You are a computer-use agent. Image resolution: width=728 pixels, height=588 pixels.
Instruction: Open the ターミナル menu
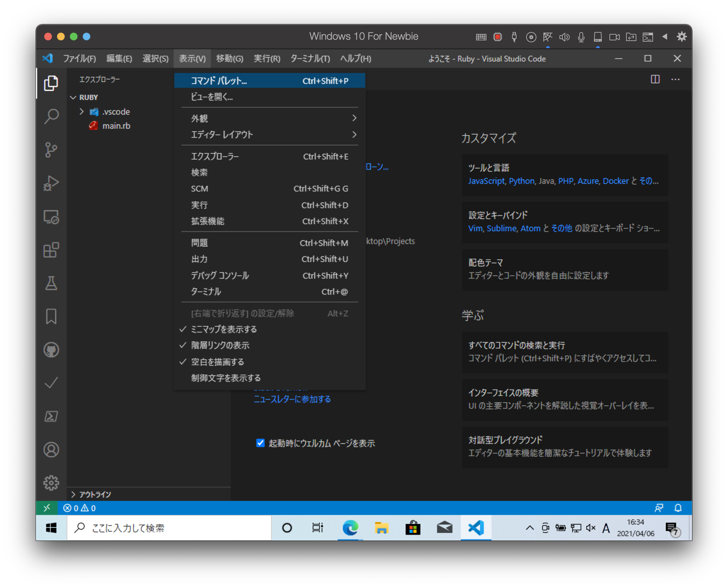pyautogui.click(x=309, y=58)
